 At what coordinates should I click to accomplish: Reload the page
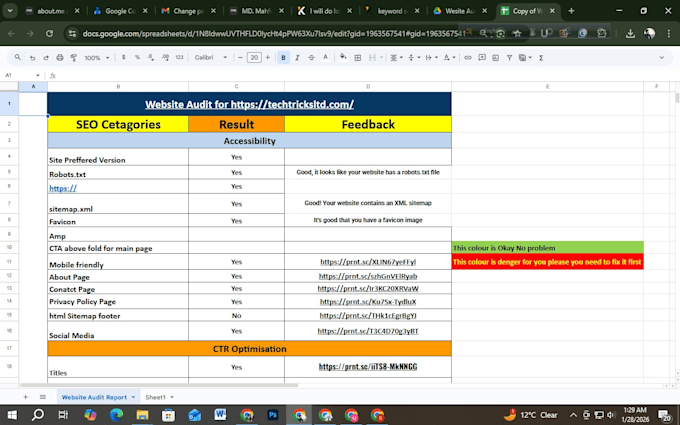[x=49, y=33]
